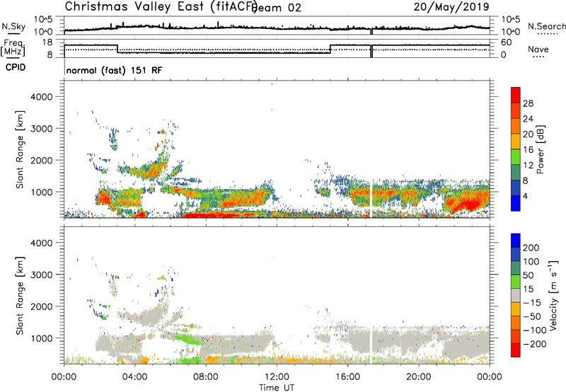The height and width of the screenshot is (392, 566).
Task: Click the "Nave" legend label
Action: [538, 50]
